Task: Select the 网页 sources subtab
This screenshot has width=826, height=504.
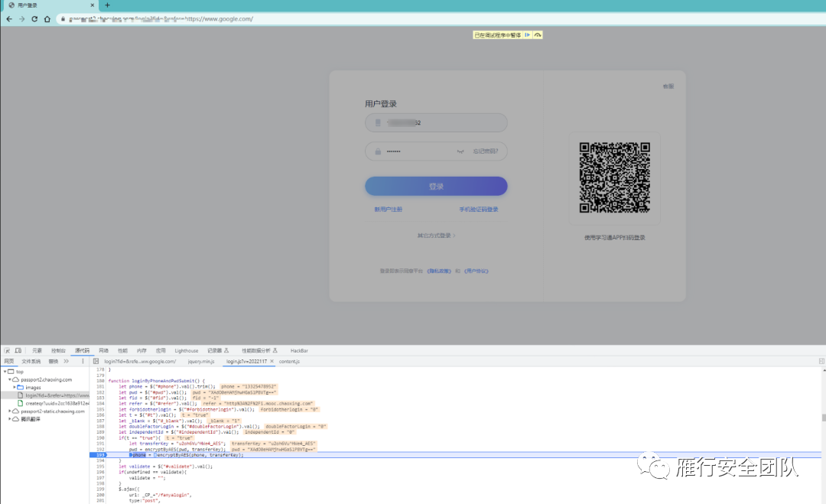Action: tap(9, 361)
